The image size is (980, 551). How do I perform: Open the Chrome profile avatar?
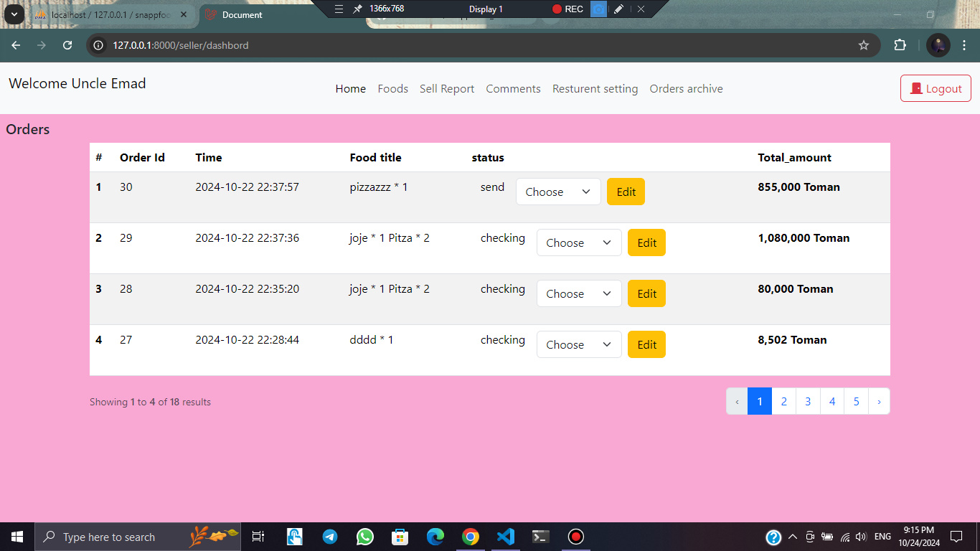click(938, 45)
